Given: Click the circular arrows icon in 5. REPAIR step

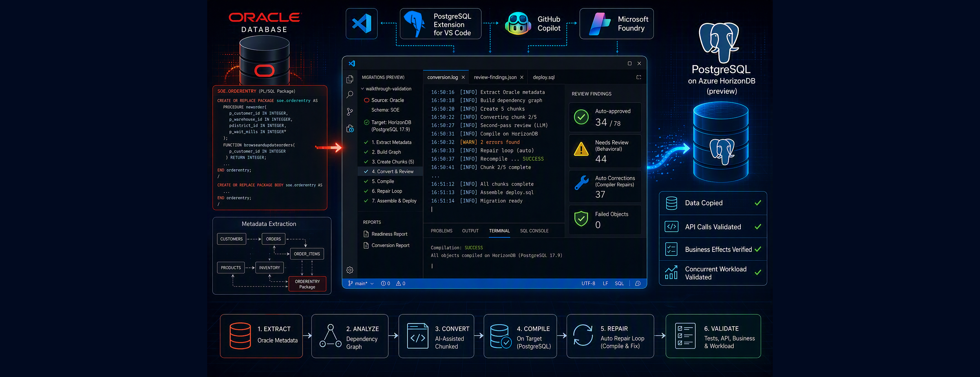Looking at the screenshot, I should 583,335.
